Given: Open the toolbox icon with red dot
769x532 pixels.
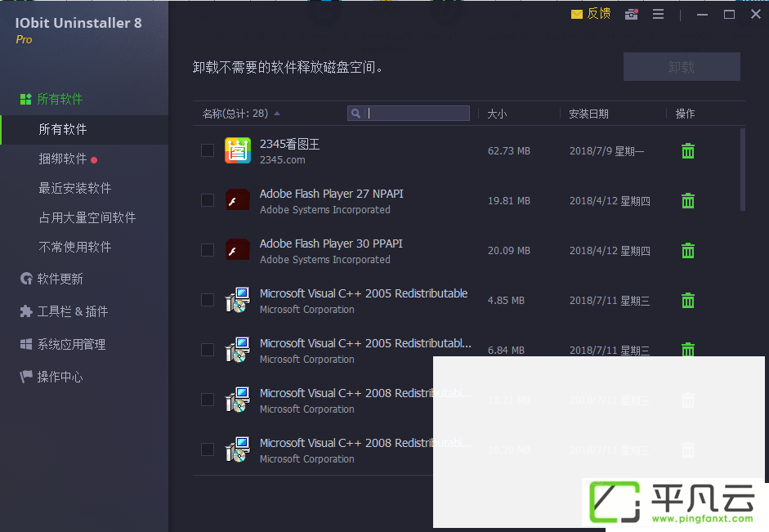Looking at the screenshot, I should click(631, 14).
